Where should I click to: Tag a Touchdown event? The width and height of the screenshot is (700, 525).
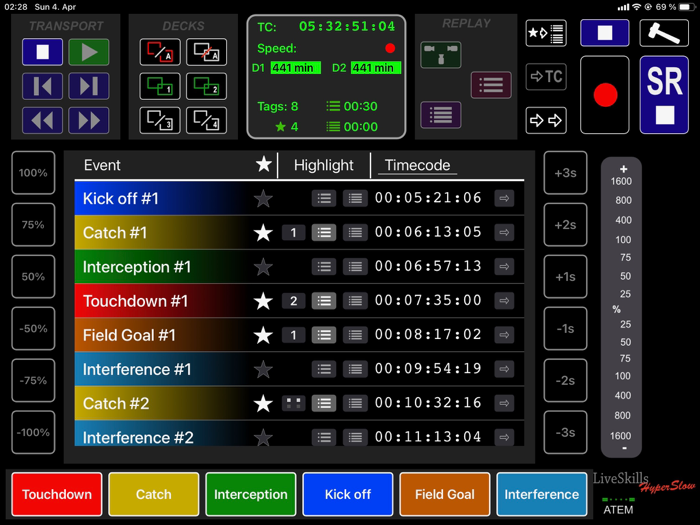point(57,494)
